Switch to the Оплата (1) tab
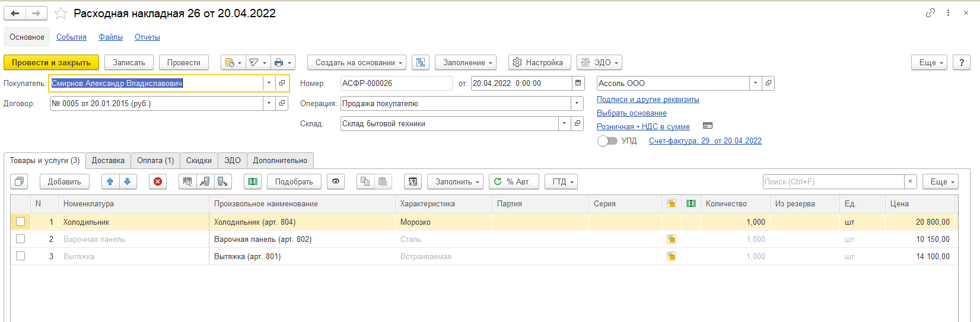 (x=155, y=161)
